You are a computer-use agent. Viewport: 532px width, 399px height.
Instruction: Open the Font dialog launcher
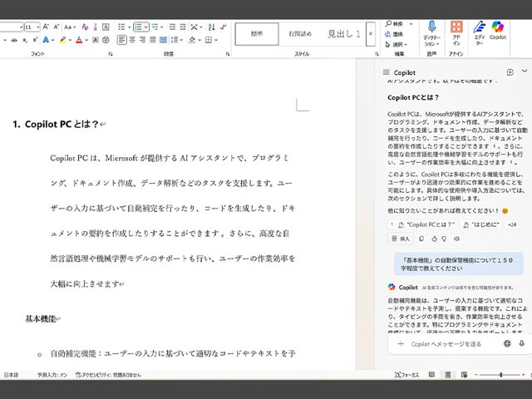111,54
